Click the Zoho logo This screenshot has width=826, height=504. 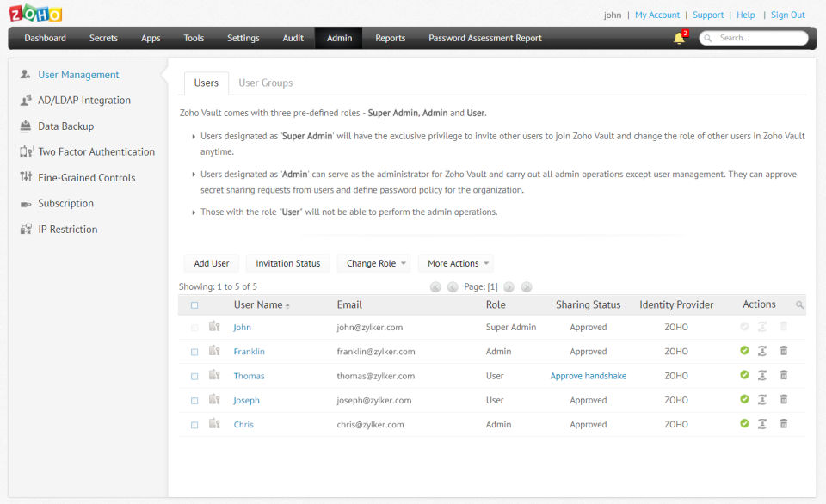pyautogui.click(x=36, y=13)
